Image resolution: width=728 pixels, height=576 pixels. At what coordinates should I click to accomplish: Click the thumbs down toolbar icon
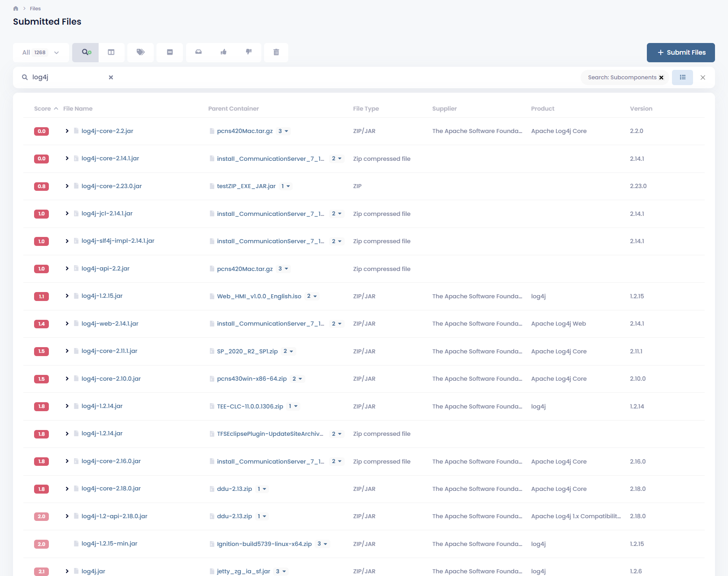(x=249, y=52)
